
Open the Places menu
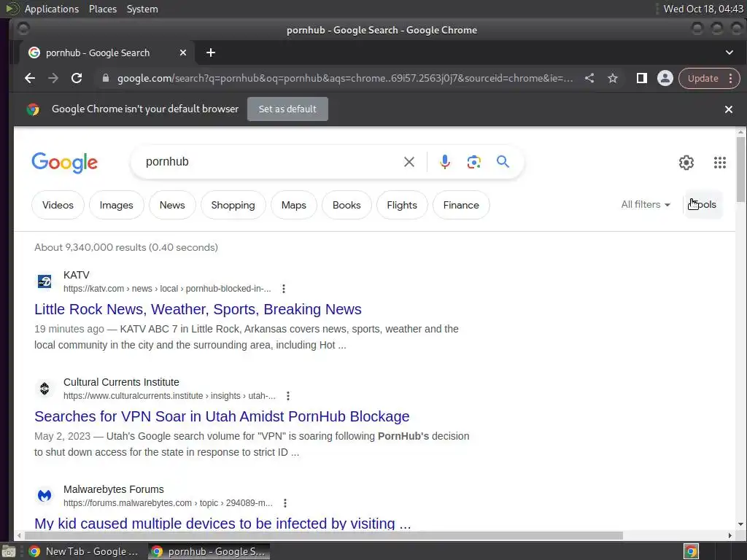[x=103, y=9]
